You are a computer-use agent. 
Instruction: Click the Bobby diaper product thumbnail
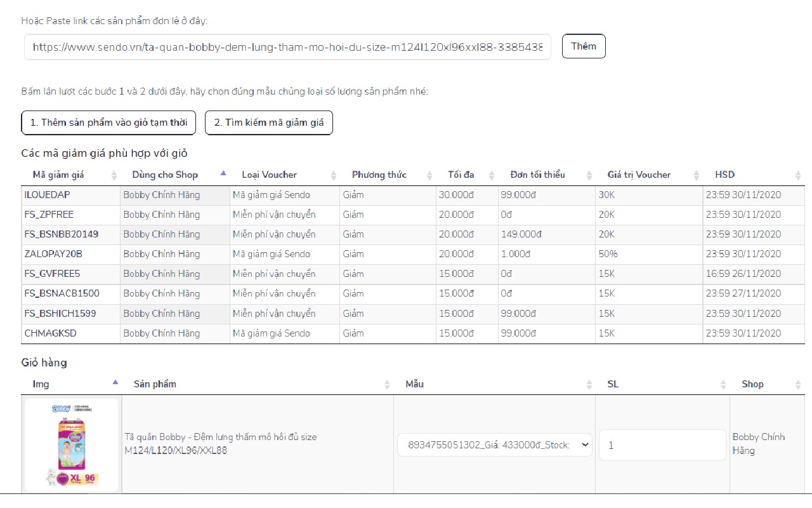point(72,444)
